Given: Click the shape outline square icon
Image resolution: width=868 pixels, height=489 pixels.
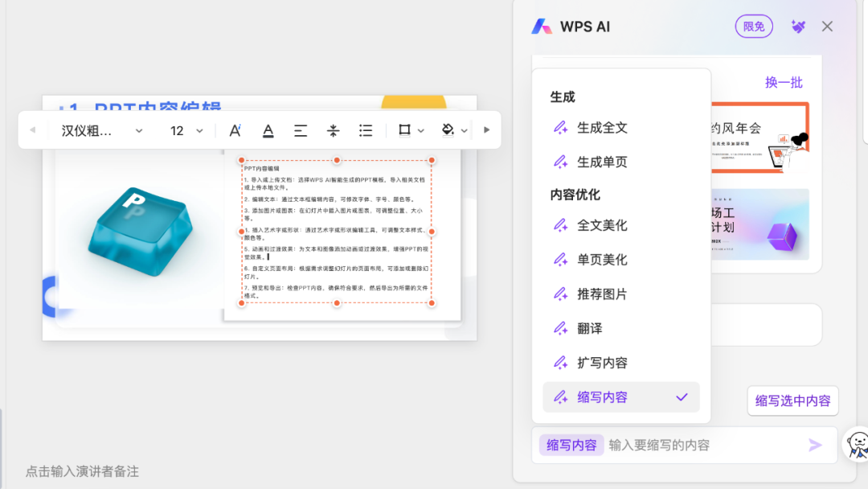Looking at the screenshot, I should pyautogui.click(x=404, y=130).
